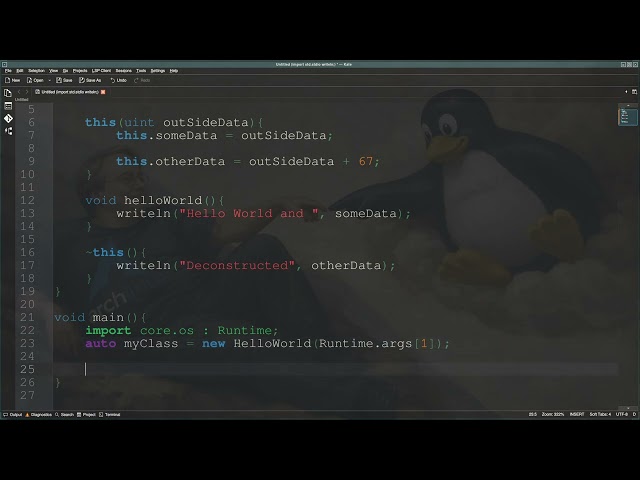Click the Open file toolbar button
The width and height of the screenshot is (640, 480).
tap(35, 80)
